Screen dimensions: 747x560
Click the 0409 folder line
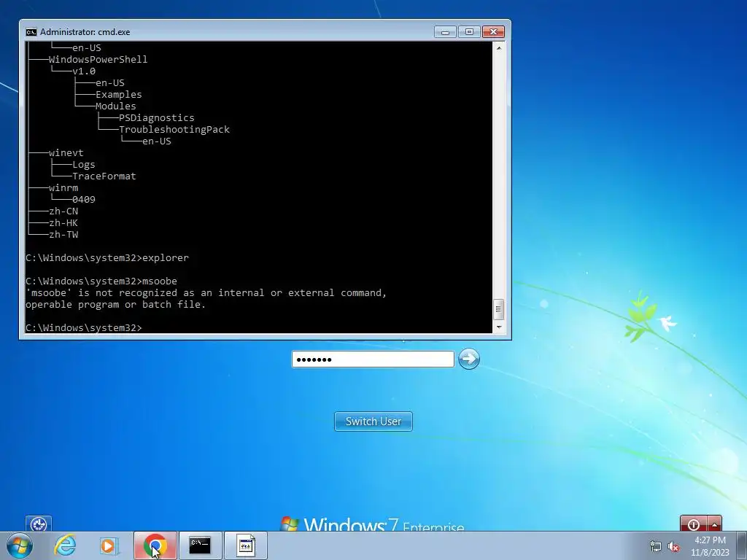(x=84, y=200)
